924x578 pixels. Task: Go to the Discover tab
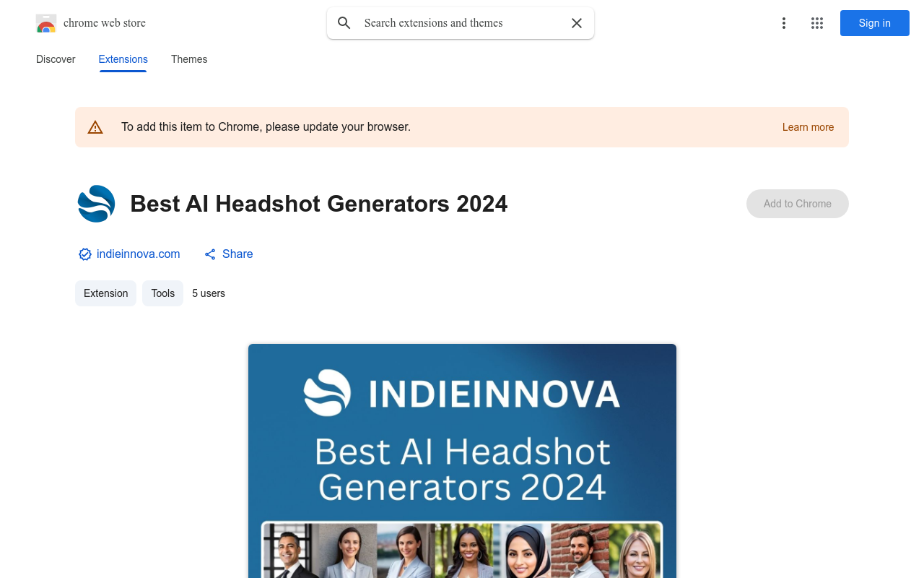(x=56, y=59)
